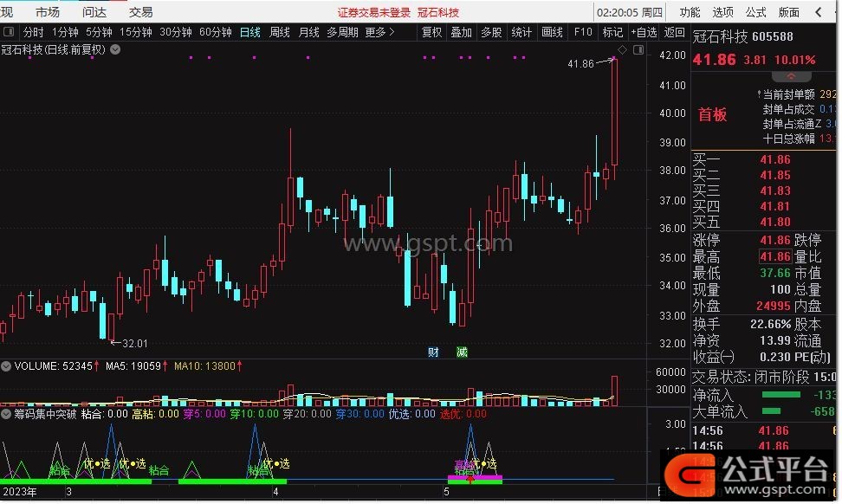The image size is (842, 504).
Task: Open F10 company information
Action: click(583, 32)
